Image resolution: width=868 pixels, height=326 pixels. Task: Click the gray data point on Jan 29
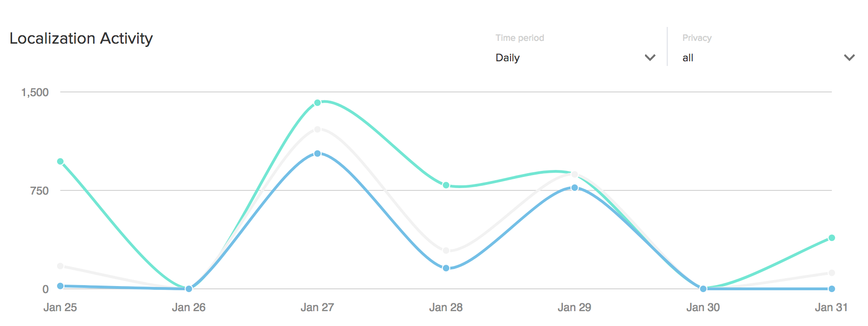coord(574,175)
